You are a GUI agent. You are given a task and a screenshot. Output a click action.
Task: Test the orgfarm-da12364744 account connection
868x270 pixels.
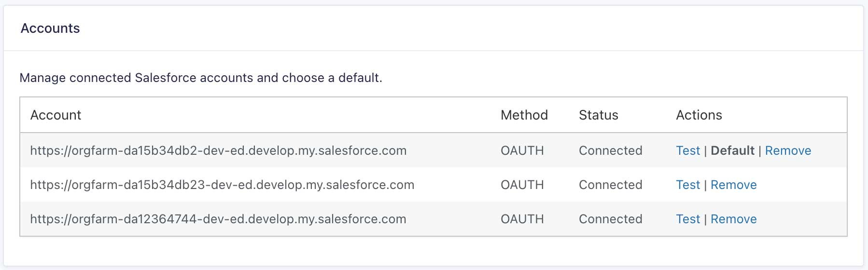[x=687, y=219]
